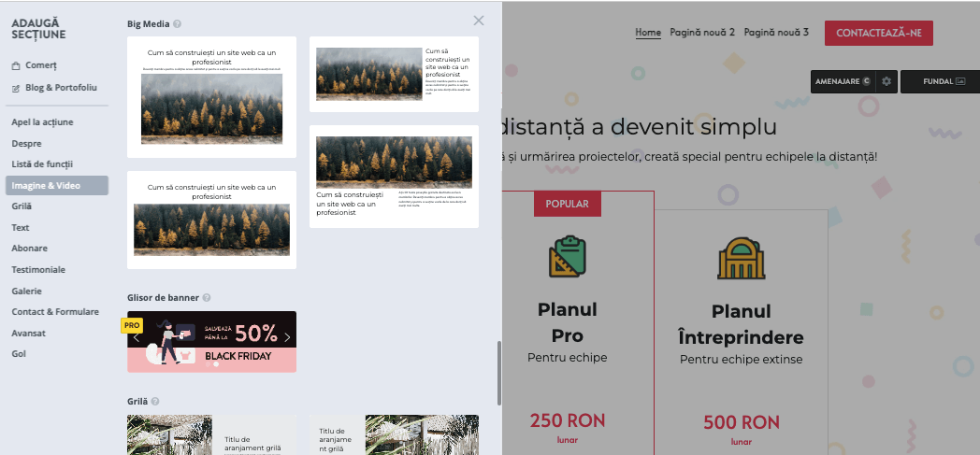The width and height of the screenshot is (980, 455).
Task: Select Listă de funcții category
Action: point(42,164)
